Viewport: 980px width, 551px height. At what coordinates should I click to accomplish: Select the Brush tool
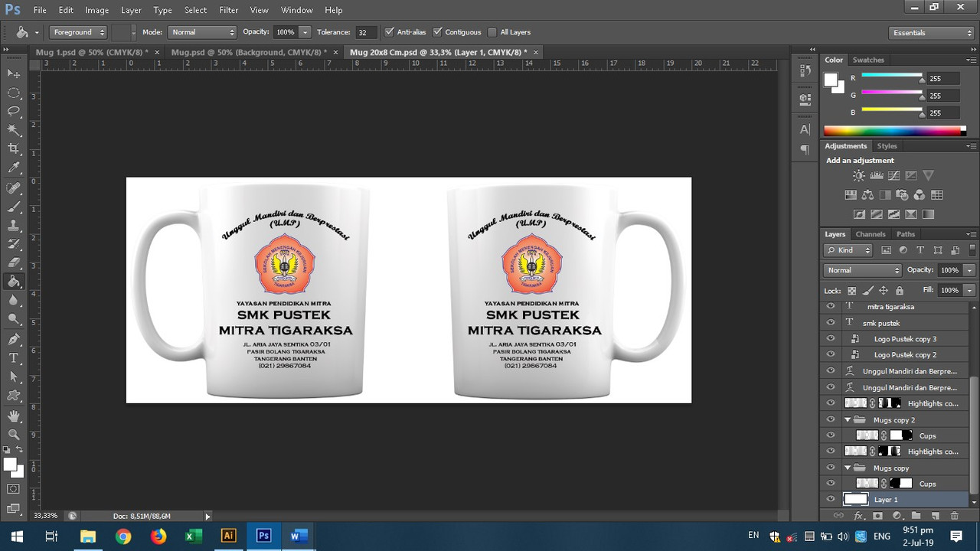click(x=14, y=207)
